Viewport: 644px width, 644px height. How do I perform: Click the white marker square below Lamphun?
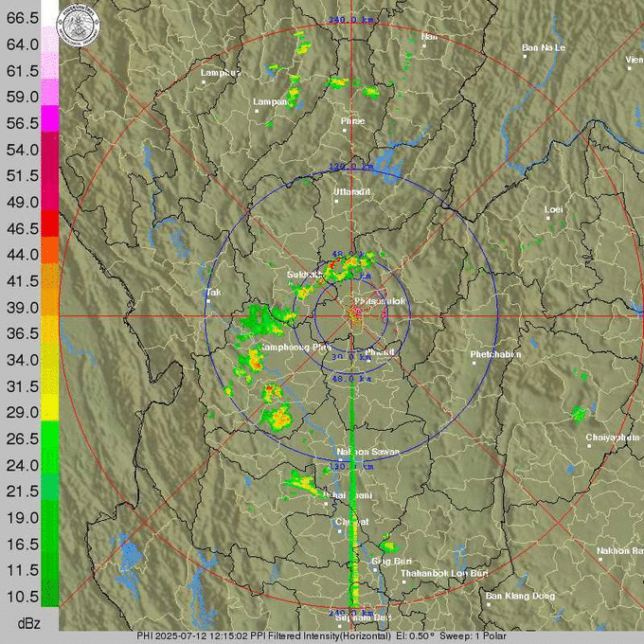pyautogui.click(x=204, y=82)
